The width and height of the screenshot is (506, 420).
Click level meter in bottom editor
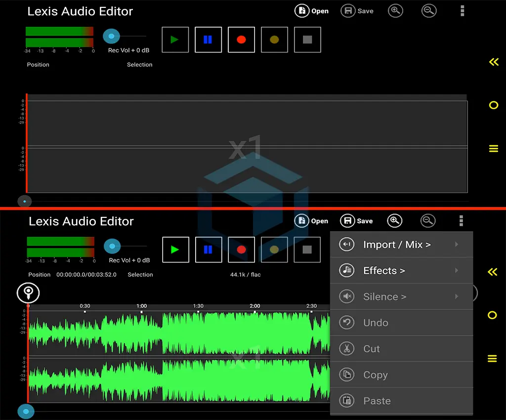point(61,247)
